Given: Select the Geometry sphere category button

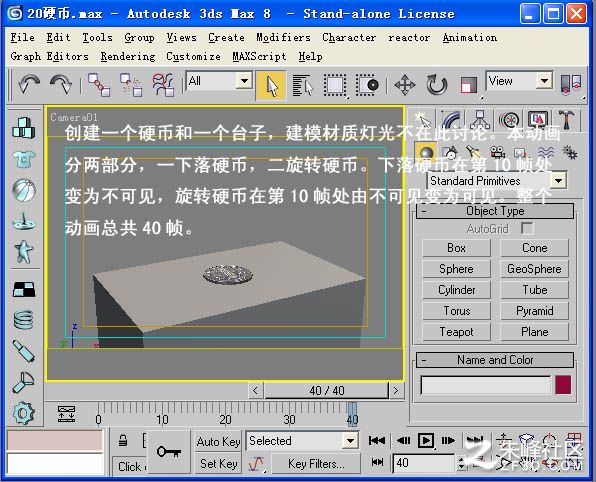Looking at the screenshot, I should pyautogui.click(x=426, y=153).
